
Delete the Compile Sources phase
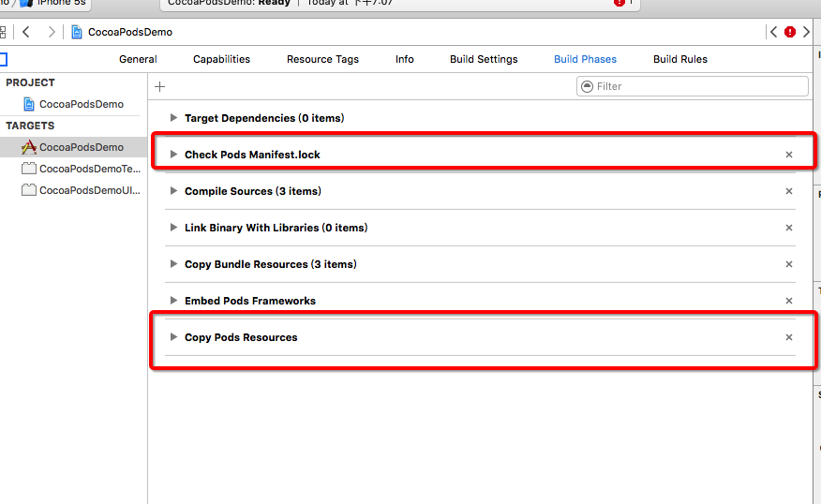pos(789,191)
